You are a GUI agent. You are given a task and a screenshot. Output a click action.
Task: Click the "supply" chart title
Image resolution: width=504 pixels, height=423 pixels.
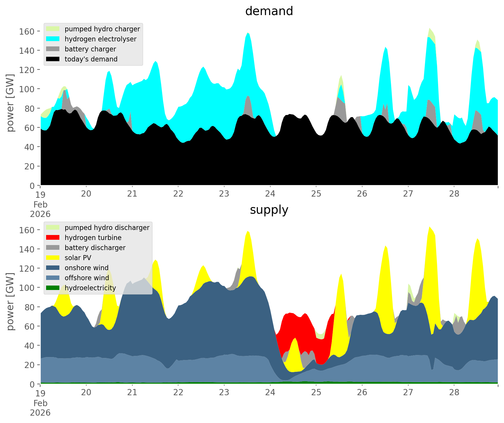point(269,210)
